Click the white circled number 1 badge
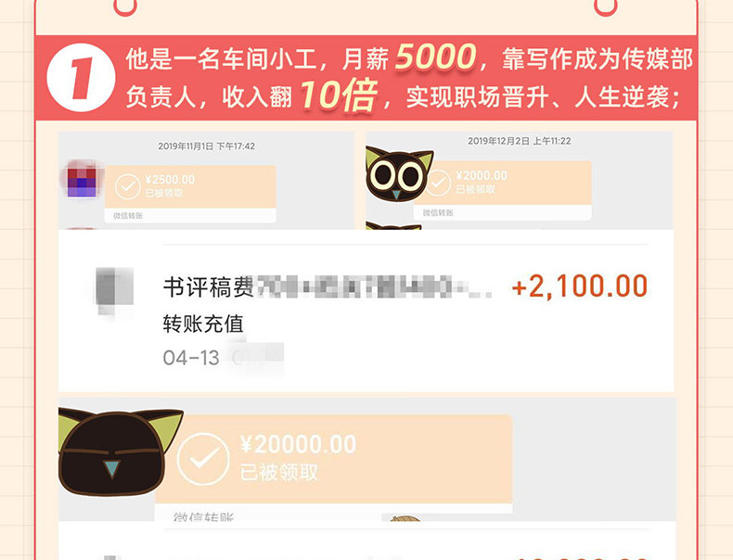Viewport: 733px width, 560px height. click(x=81, y=78)
